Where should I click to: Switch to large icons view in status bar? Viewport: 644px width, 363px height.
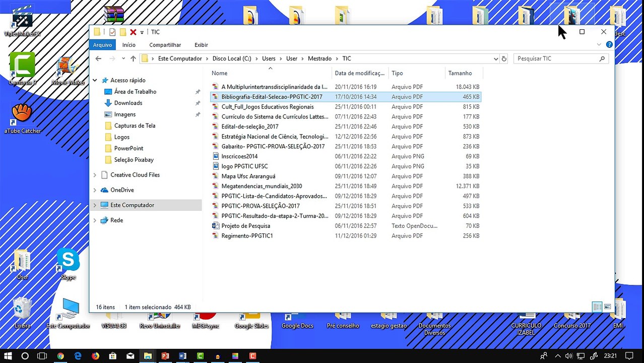607,307
